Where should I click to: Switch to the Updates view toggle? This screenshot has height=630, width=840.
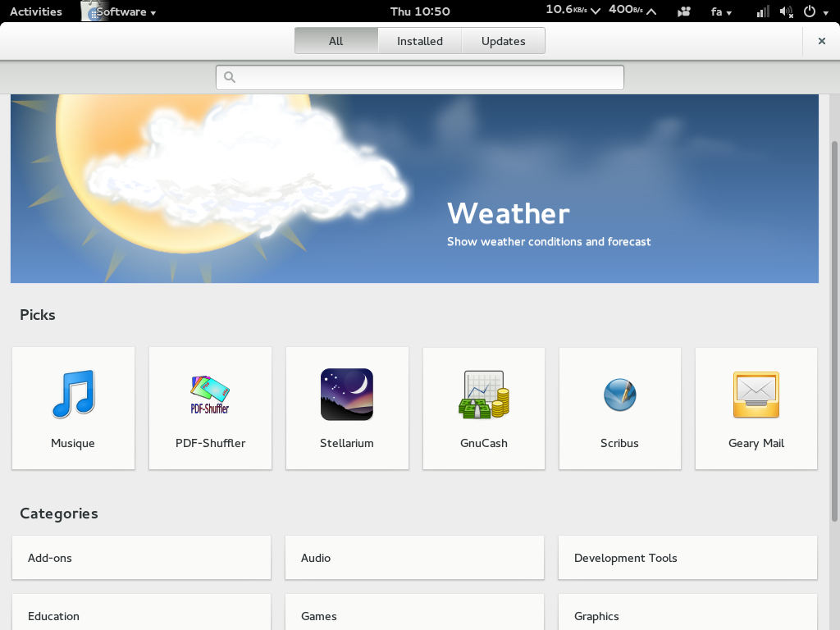coord(503,41)
